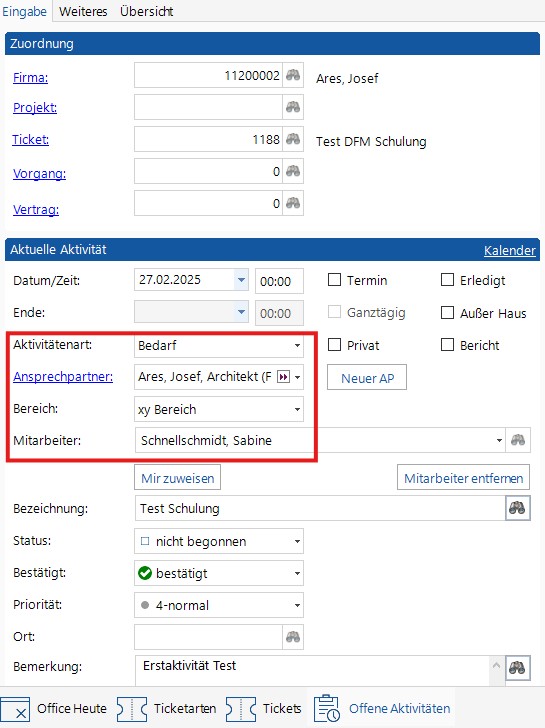Screen dimensions: 545x728
Task: Open the Kalender link
Action: tap(509, 250)
